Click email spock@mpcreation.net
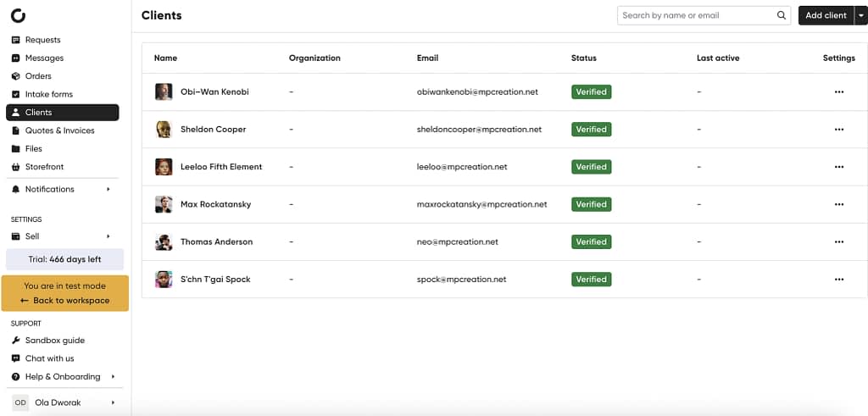 pos(462,280)
